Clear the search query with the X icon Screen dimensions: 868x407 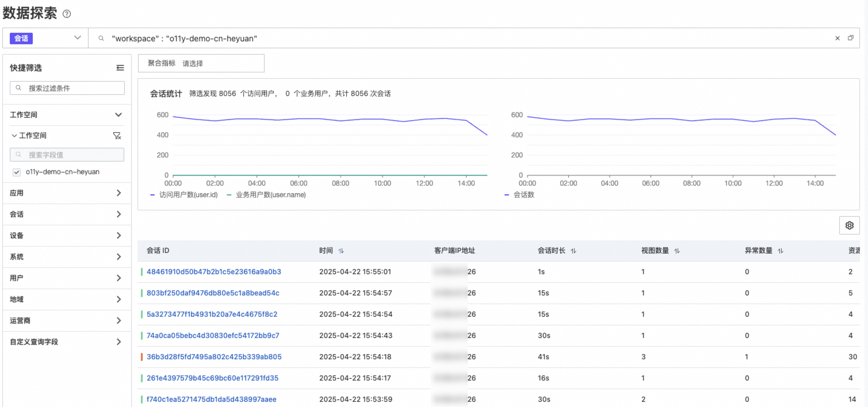837,39
